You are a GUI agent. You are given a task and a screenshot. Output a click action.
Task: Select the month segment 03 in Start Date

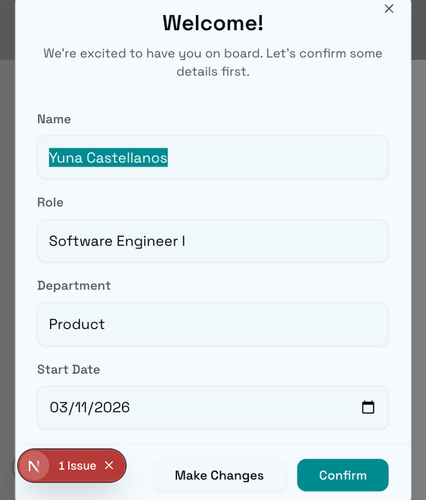click(59, 407)
